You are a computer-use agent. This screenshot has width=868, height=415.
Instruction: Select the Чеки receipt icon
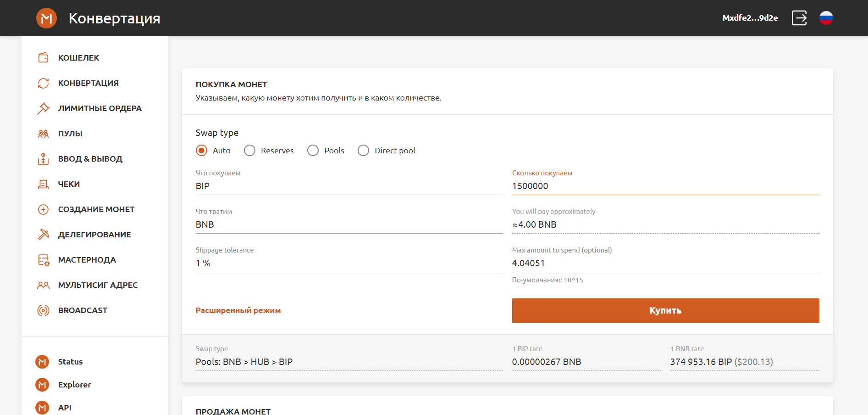click(43, 184)
